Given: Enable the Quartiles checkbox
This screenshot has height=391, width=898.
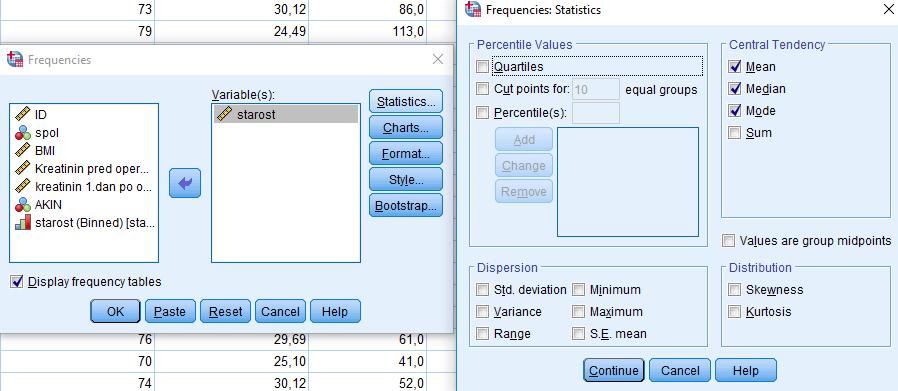Looking at the screenshot, I should coord(483,67).
